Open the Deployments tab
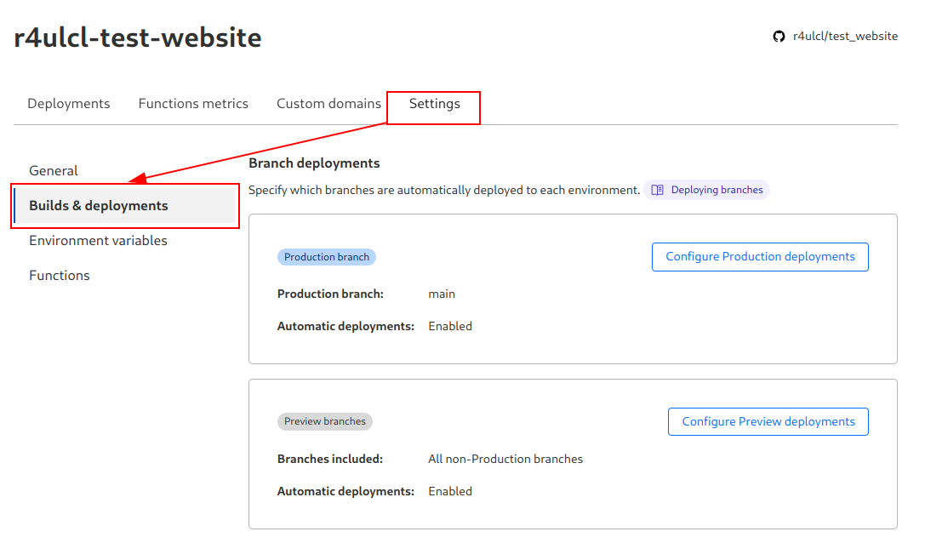The image size is (925, 560). click(x=68, y=103)
